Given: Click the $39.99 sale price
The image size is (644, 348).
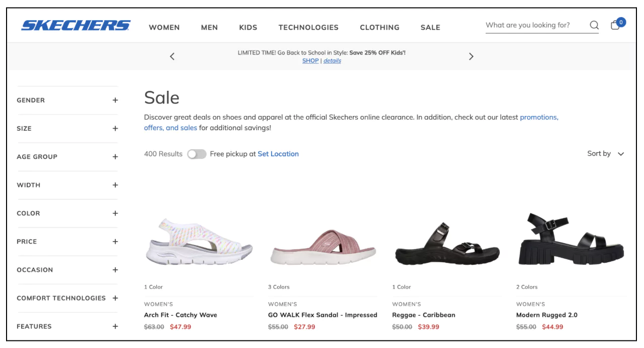Looking at the screenshot, I should coord(428,327).
